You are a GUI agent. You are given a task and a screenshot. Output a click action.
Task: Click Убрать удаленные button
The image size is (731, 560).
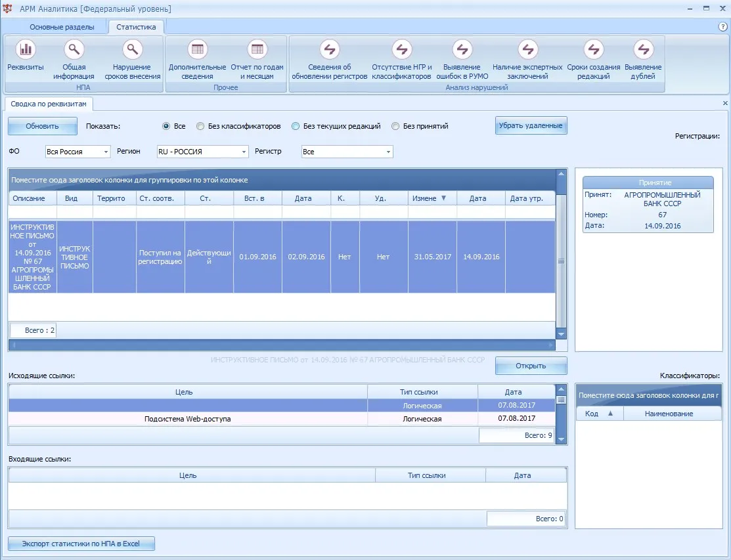(x=531, y=125)
